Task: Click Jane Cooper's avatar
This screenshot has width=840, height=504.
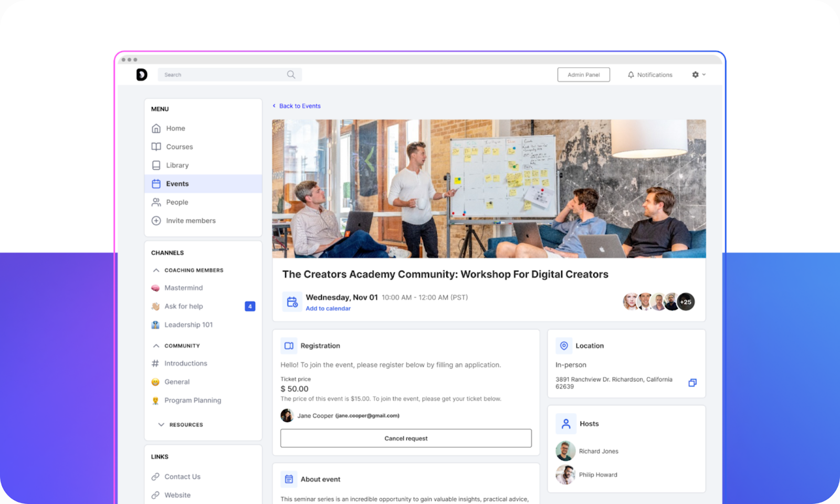Action: (x=287, y=415)
